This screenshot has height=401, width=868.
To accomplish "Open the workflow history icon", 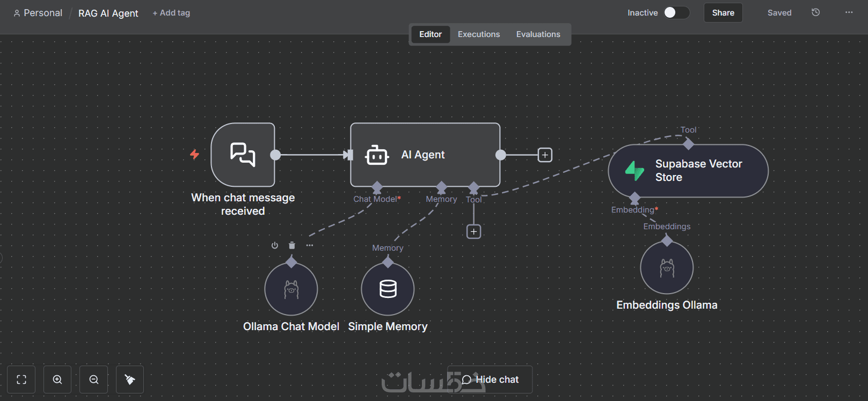I will point(815,12).
